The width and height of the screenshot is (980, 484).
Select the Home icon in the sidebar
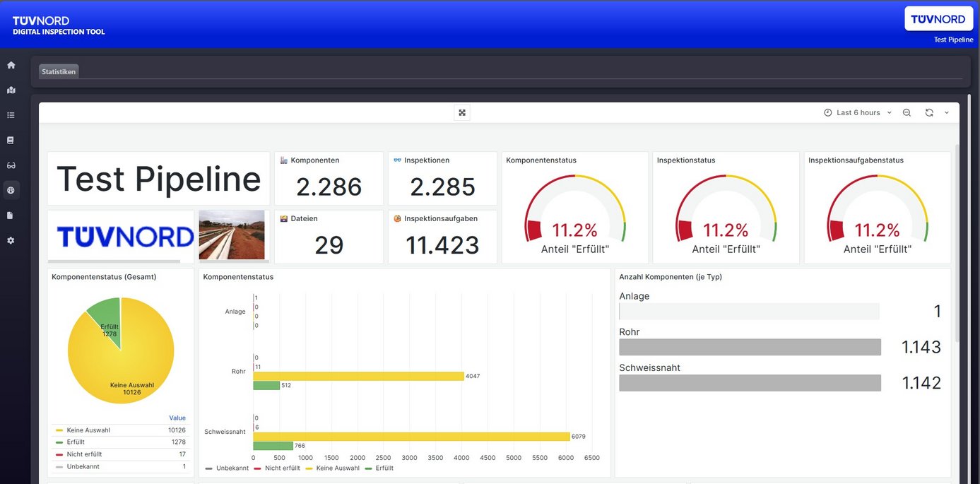11,64
